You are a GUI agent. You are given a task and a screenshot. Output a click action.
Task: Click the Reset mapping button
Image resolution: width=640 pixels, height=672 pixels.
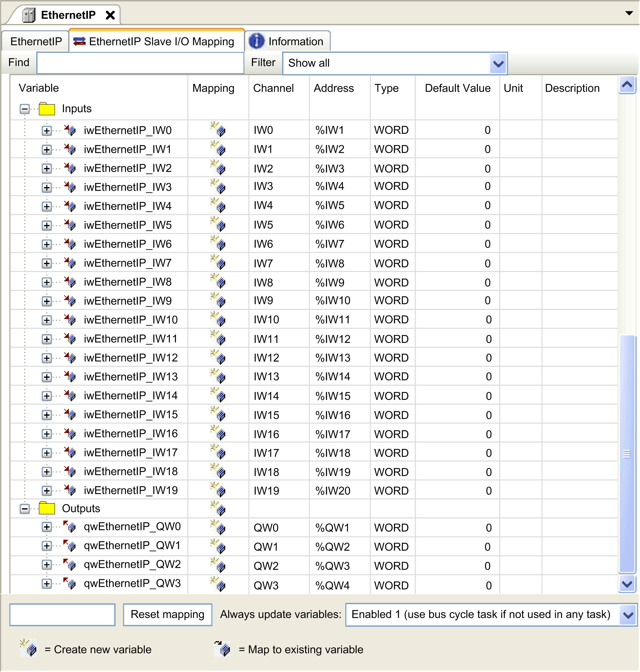pos(167,614)
